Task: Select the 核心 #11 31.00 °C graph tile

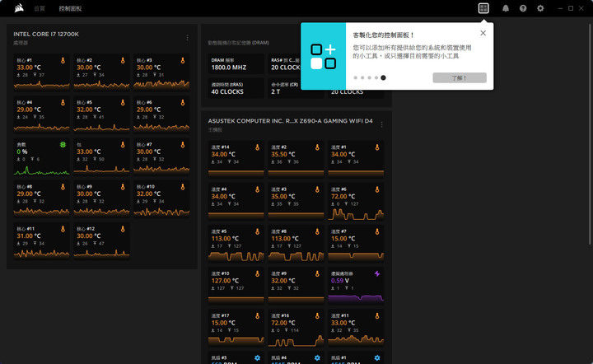Action: click(x=42, y=240)
